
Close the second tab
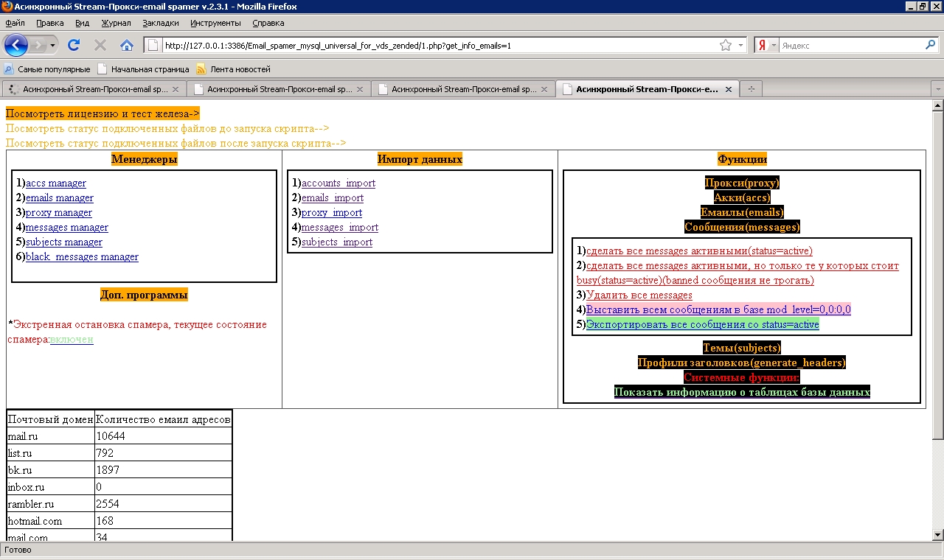click(x=359, y=89)
